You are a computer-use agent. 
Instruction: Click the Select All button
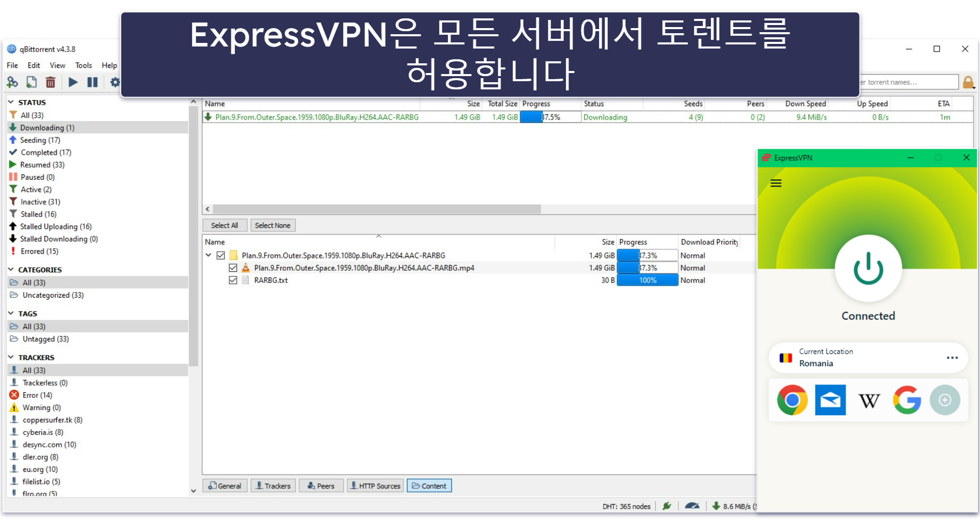[225, 225]
